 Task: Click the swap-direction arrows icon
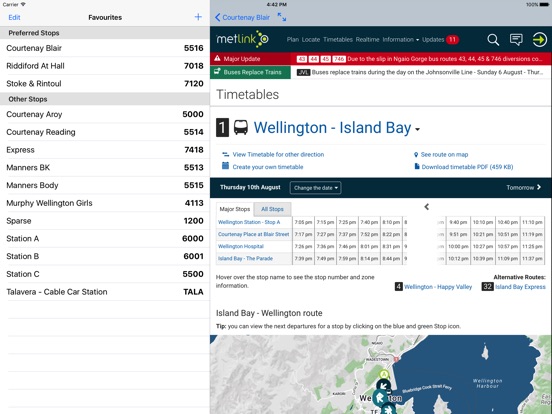pyautogui.click(x=226, y=155)
